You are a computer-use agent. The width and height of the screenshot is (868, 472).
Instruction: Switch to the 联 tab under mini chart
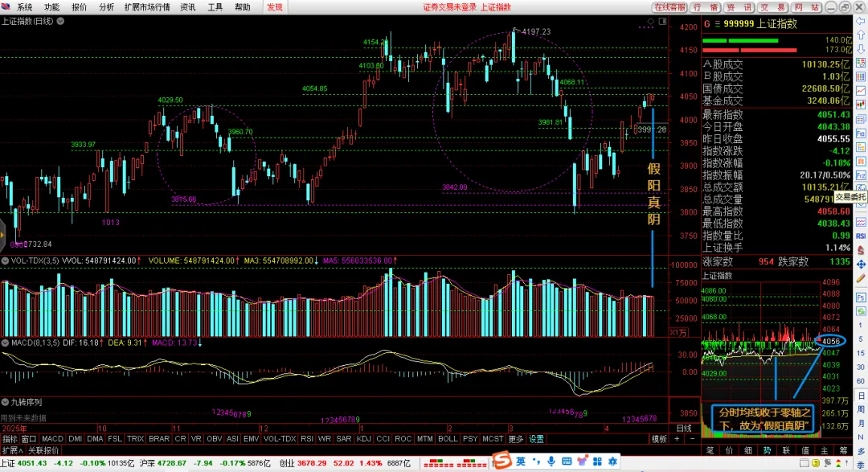[786, 450]
